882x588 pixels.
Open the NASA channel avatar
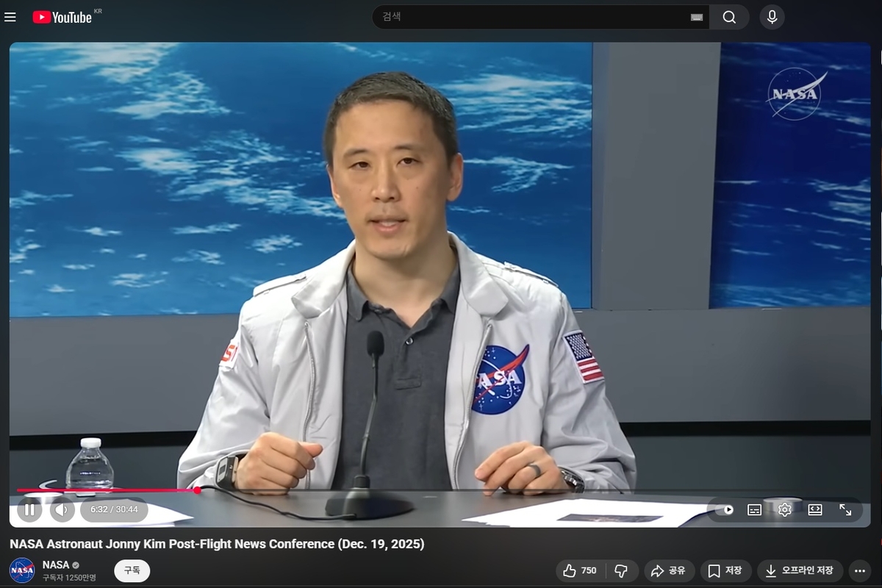click(22, 570)
